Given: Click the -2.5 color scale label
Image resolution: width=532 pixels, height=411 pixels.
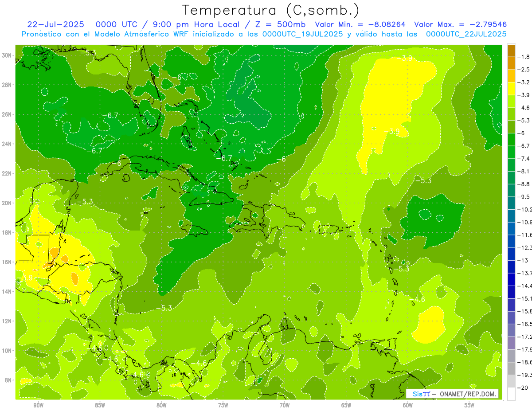Looking at the screenshot, I should pos(524,70).
